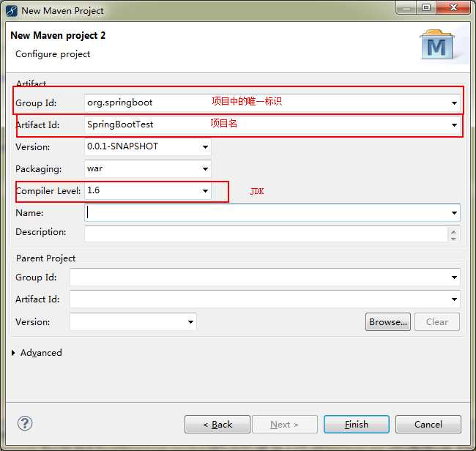Image resolution: width=476 pixels, height=451 pixels.
Task: Open the Compiler Level dropdown showing 1.6
Action: click(205, 190)
